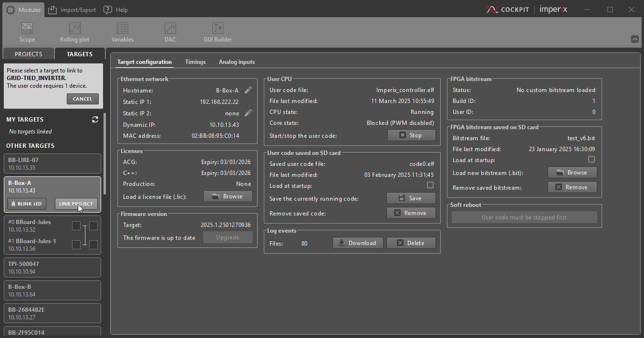This screenshot has width=644, height=338.
Task: Tick the first checkbox of #1 BBoard-Jules-1
Action: (76, 245)
